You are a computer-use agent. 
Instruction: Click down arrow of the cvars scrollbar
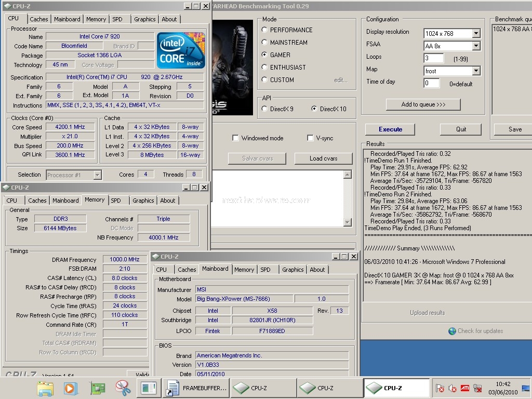[347, 222]
